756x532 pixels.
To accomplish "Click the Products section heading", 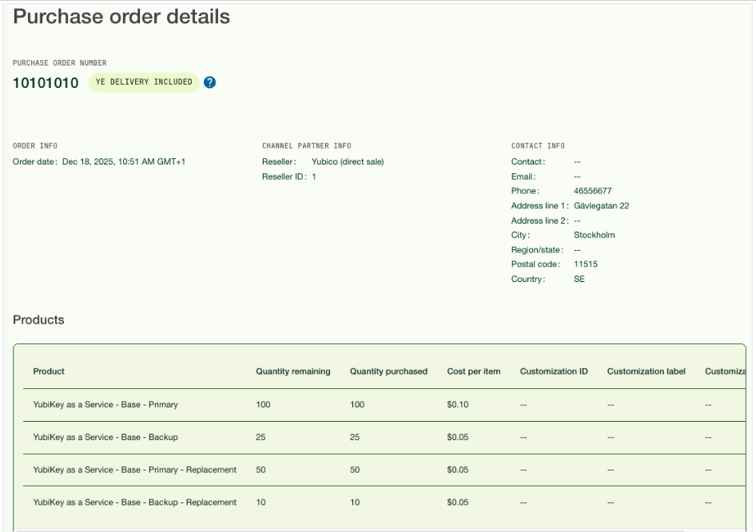I will click(38, 320).
